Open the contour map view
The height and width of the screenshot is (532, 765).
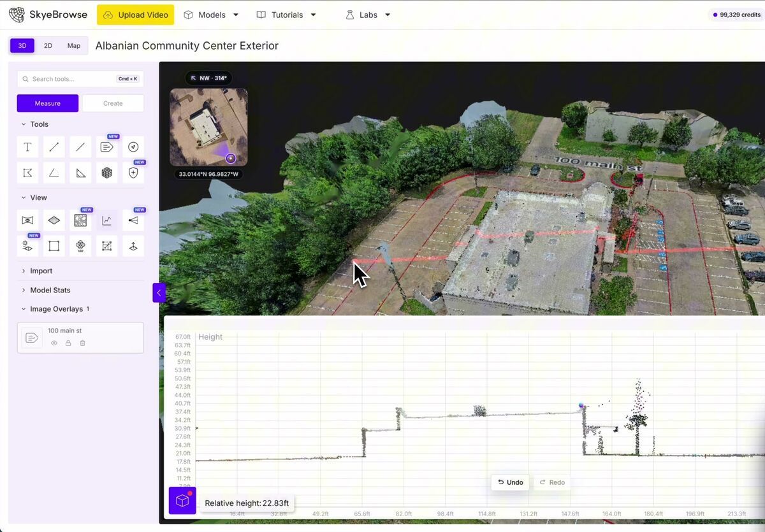pos(80,220)
